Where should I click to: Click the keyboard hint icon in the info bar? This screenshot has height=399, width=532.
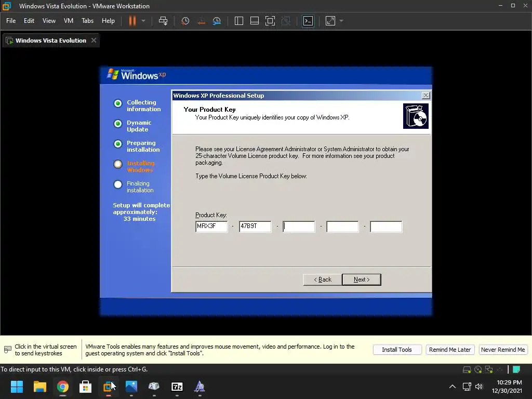coord(7,350)
